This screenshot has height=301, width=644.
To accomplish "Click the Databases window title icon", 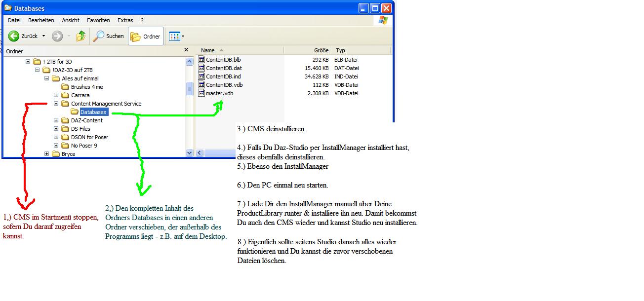I will (8, 8).
